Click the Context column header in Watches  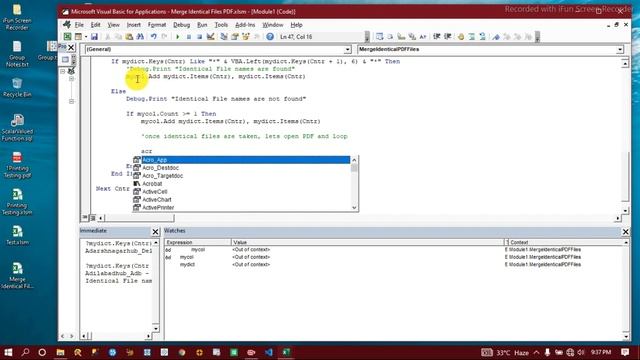click(x=565, y=242)
